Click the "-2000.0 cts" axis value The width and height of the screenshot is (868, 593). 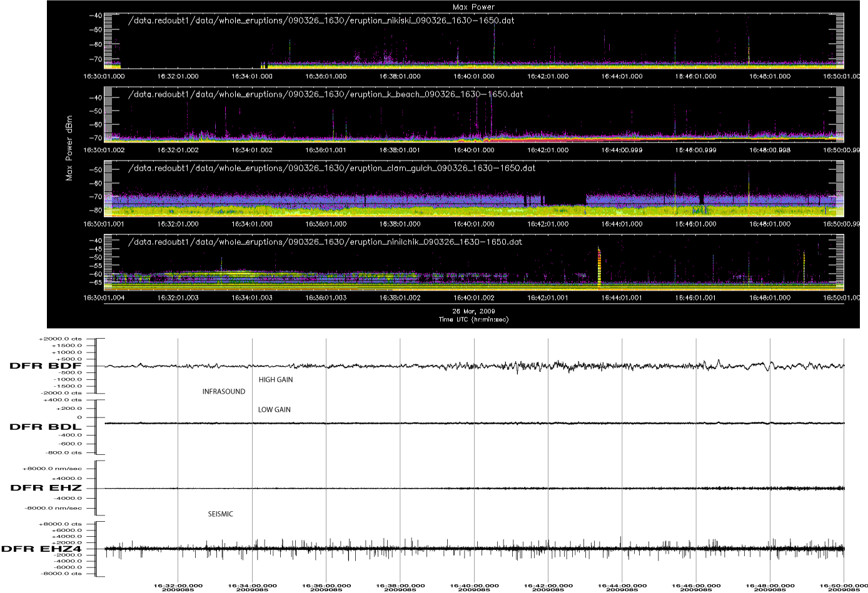pyautogui.click(x=61, y=394)
